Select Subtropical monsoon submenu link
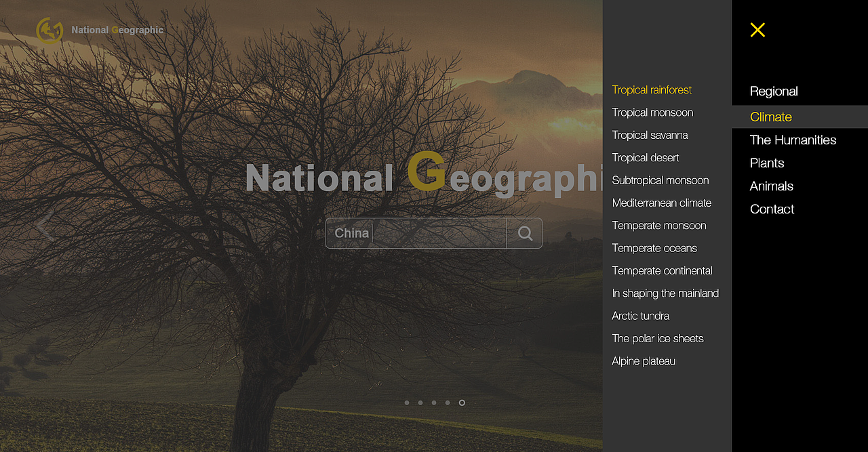 (660, 180)
